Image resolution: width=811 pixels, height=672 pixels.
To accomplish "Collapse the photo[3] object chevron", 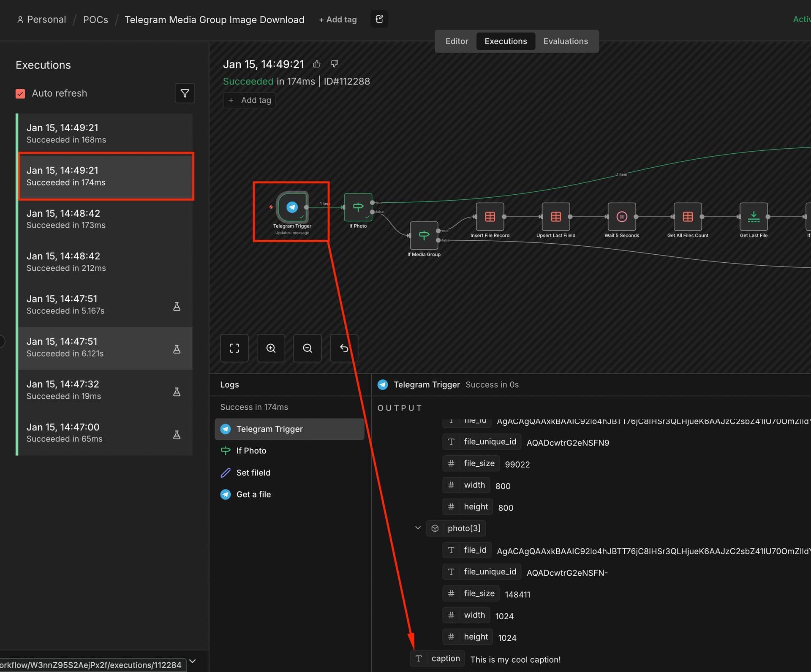I will 418,528.
